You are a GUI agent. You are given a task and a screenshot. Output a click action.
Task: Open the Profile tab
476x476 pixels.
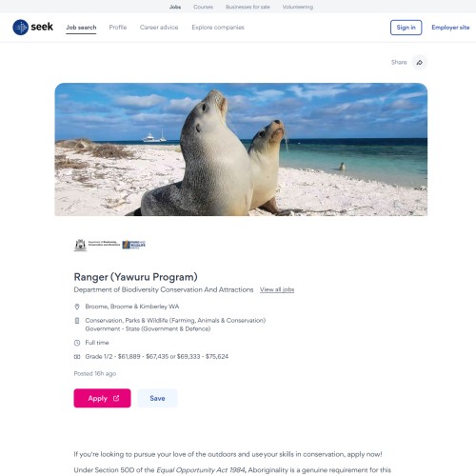[118, 28]
